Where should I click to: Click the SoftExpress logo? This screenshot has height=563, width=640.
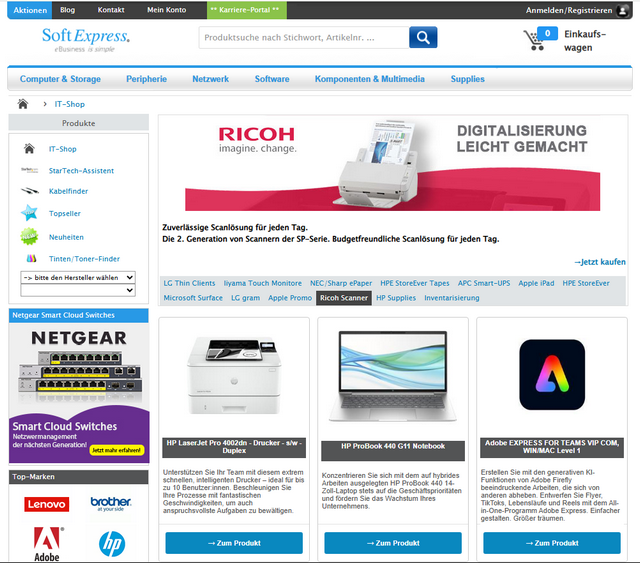pyautogui.click(x=86, y=40)
